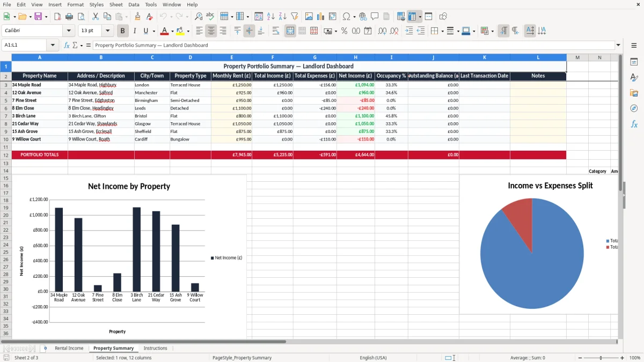
Task: Click PageStyle_Property Summary status field
Action: (x=242, y=358)
